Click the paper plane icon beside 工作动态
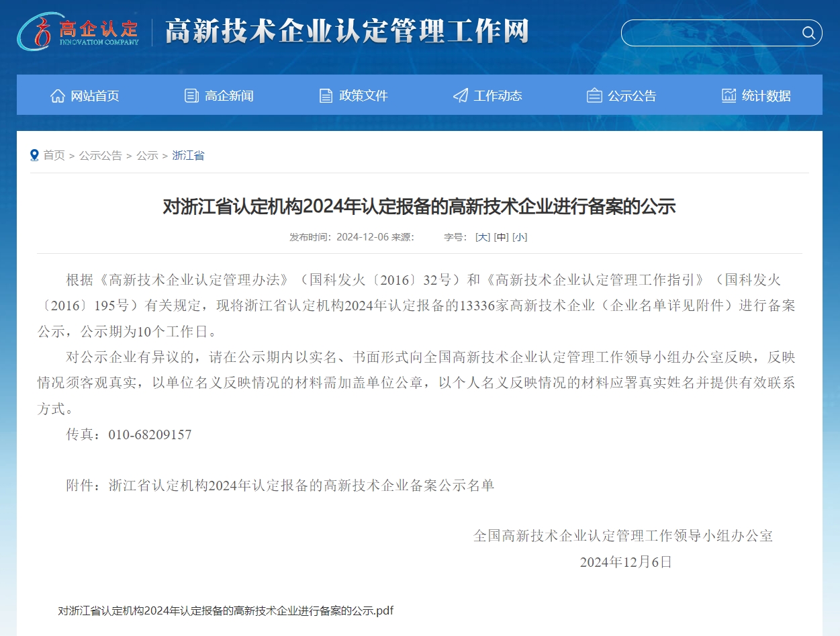 point(460,95)
